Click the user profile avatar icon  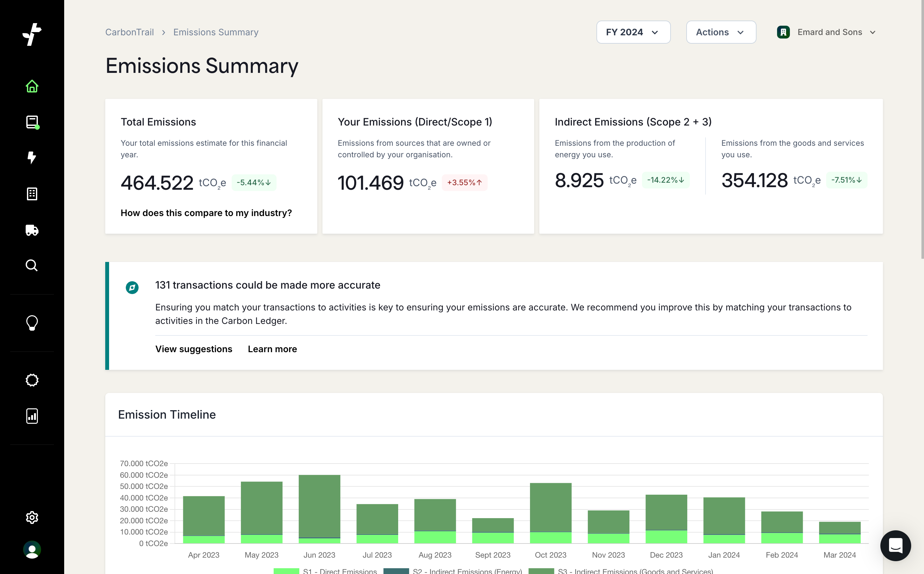click(32, 549)
